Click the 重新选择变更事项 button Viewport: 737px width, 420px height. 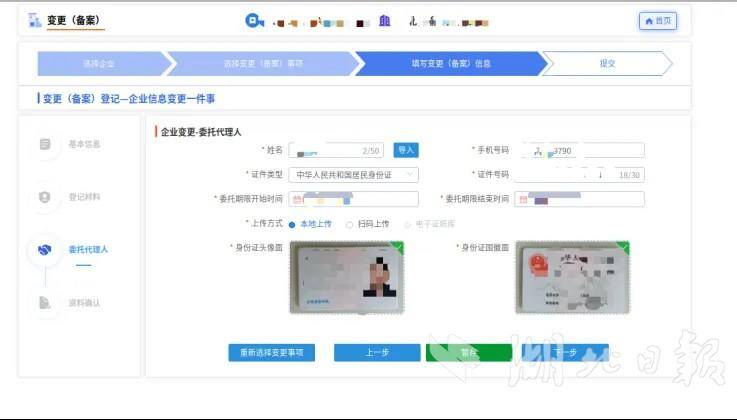[272, 352]
